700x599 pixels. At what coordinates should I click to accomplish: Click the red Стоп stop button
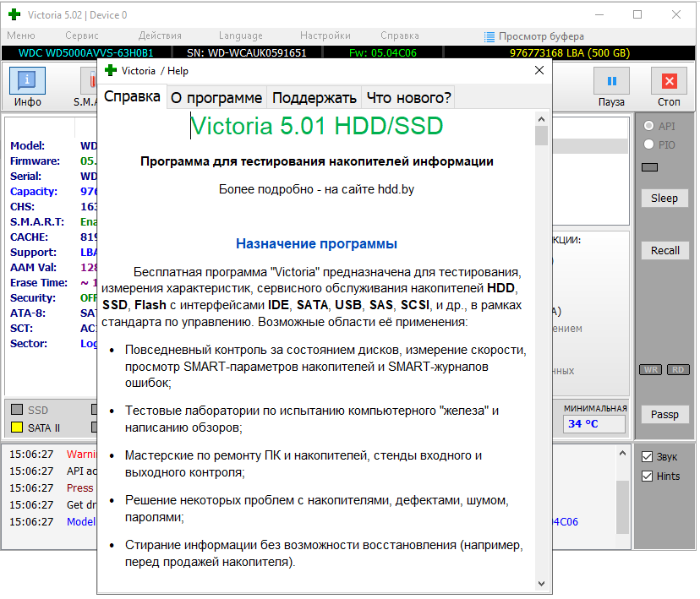[x=669, y=81]
